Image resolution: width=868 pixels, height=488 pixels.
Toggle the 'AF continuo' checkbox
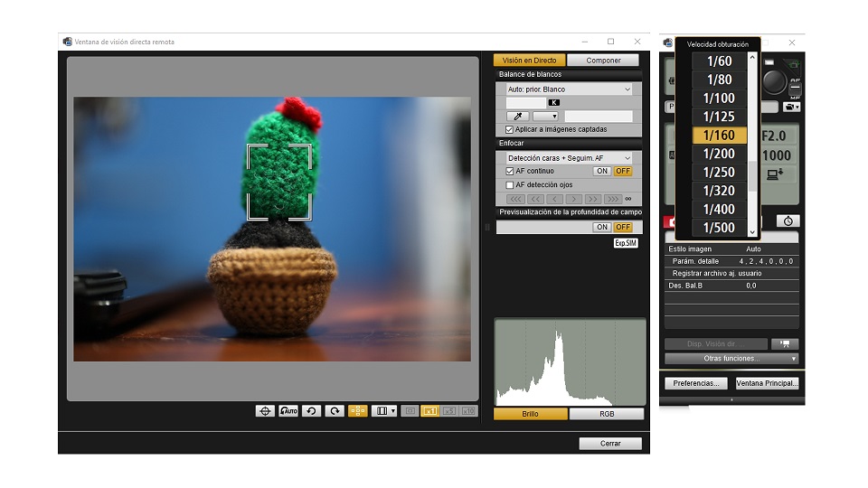(510, 171)
